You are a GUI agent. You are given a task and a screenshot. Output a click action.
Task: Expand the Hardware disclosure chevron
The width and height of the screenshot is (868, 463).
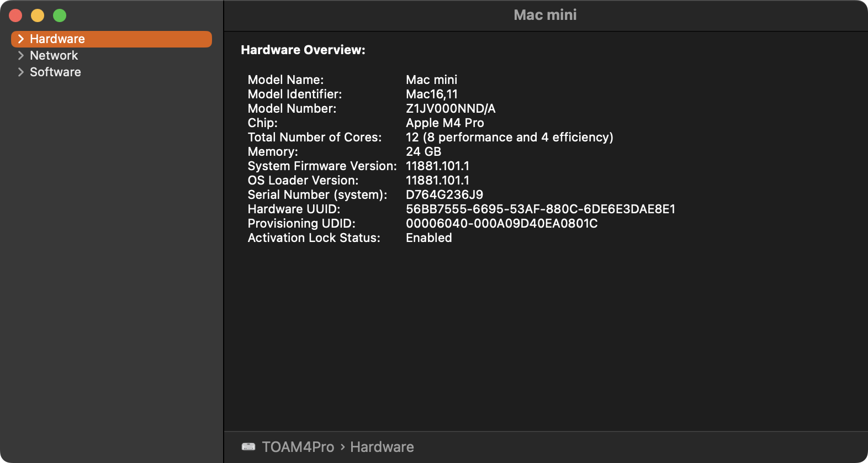pyautogui.click(x=21, y=39)
